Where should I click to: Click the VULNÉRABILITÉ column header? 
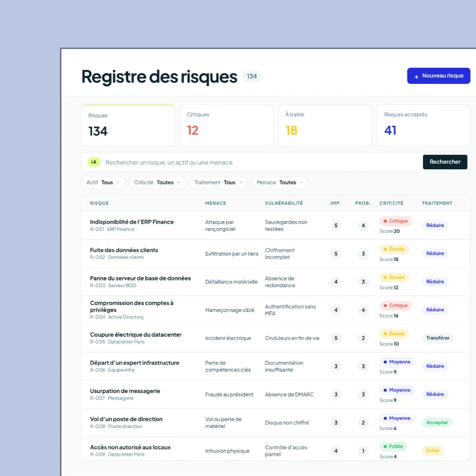[284, 203]
